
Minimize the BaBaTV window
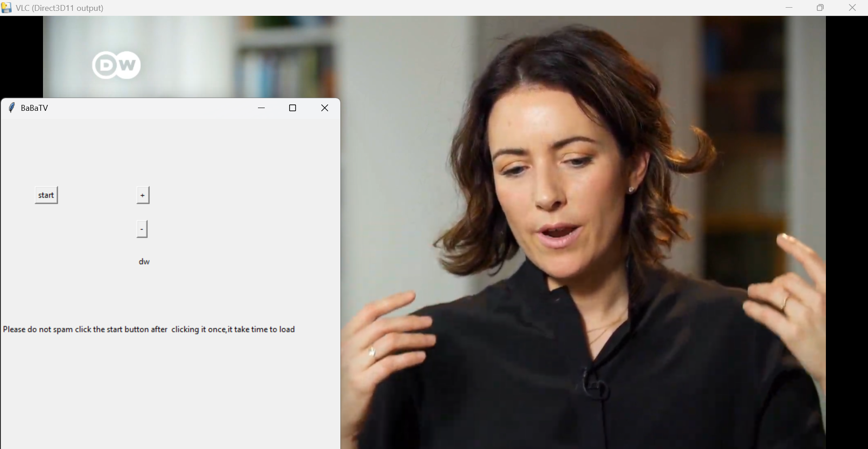tap(261, 108)
